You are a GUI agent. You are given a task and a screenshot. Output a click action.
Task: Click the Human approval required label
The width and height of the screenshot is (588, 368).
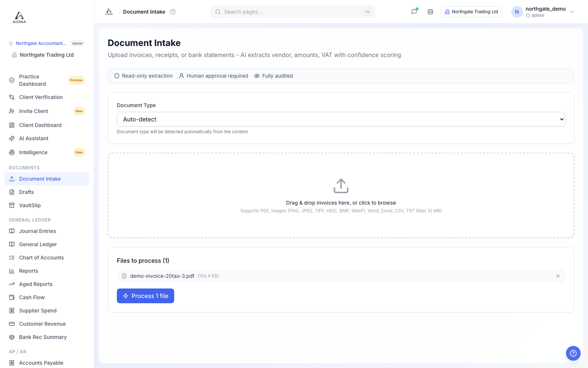point(213,76)
